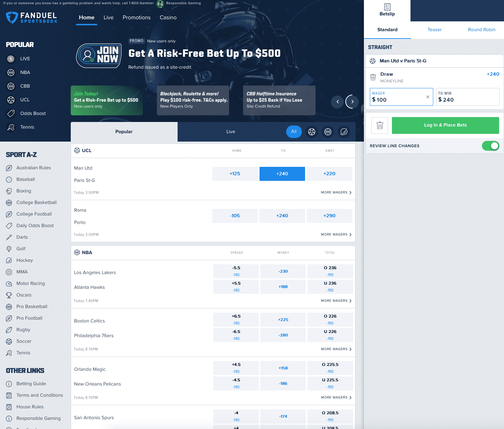Click the To Win amount field
Screen dimensions: 504x429
point(468,97)
